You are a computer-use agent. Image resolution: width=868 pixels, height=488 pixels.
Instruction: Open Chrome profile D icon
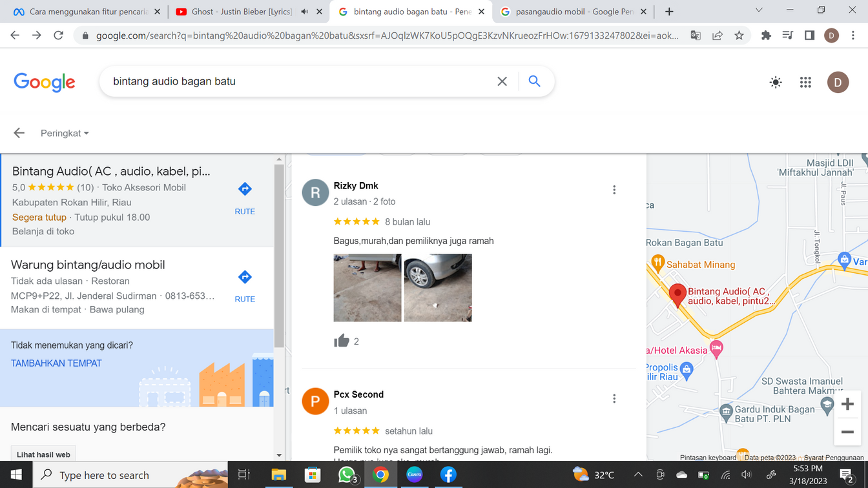(832, 36)
